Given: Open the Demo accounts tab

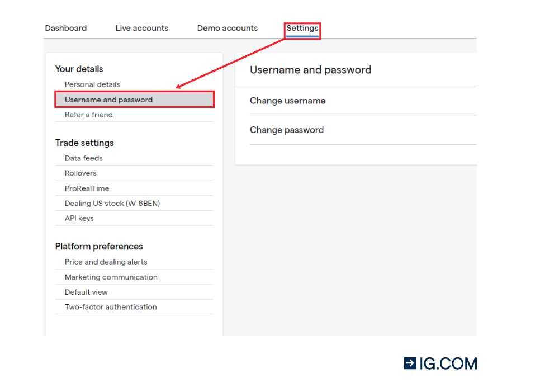Looking at the screenshot, I should (227, 28).
